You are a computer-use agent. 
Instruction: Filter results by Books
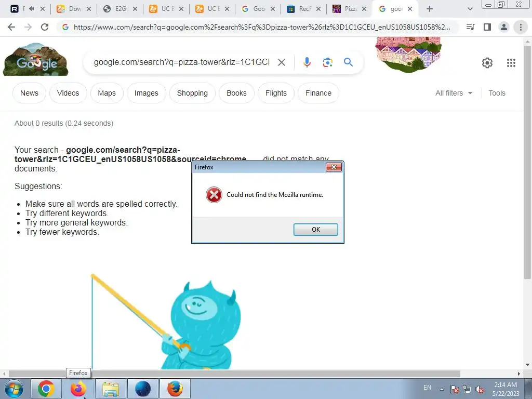[236, 93]
